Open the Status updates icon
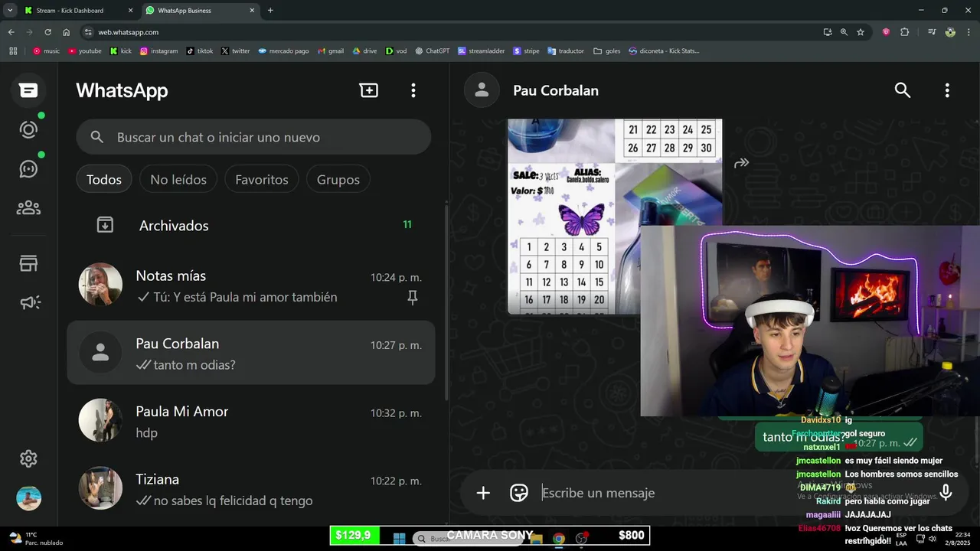Viewport: 980px width, 551px height. (x=28, y=129)
